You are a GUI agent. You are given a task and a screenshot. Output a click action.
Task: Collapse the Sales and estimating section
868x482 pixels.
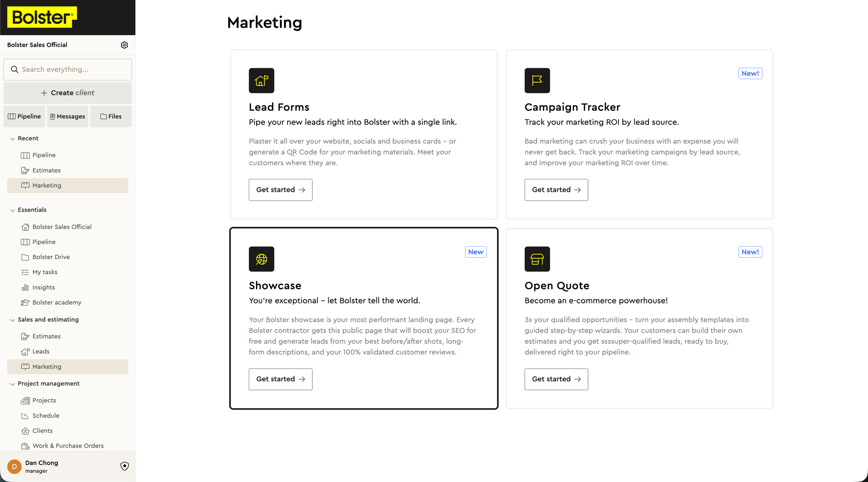point(13,320)
